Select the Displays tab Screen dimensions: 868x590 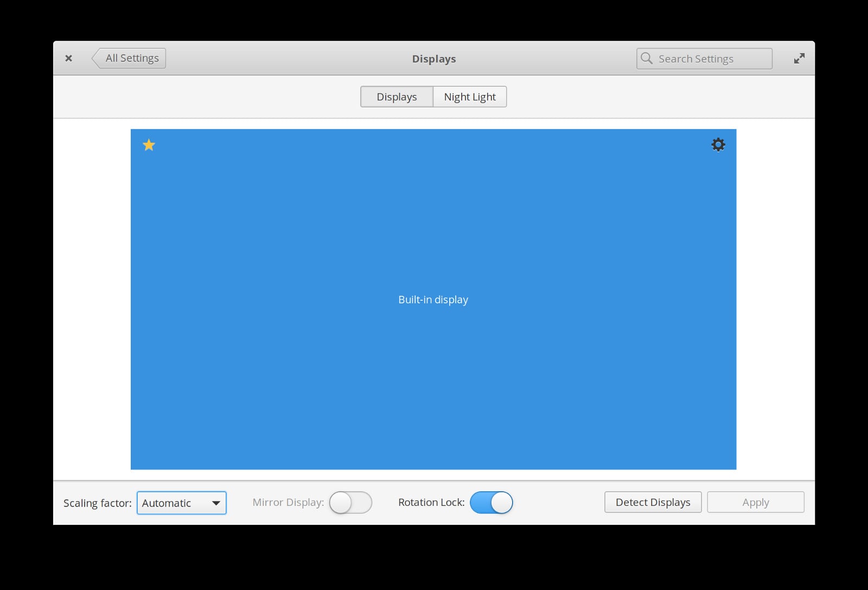click(x=397, y=97)
